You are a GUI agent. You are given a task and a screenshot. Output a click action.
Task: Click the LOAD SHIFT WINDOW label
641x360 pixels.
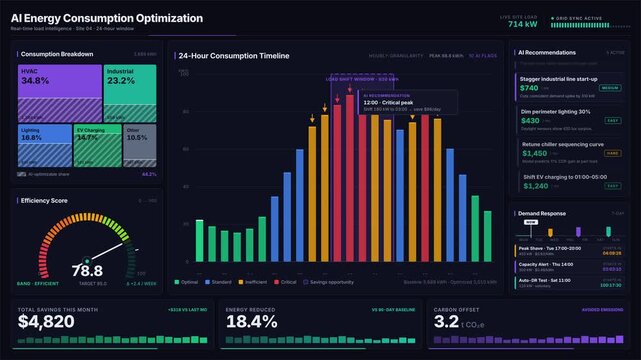(362, 79)
